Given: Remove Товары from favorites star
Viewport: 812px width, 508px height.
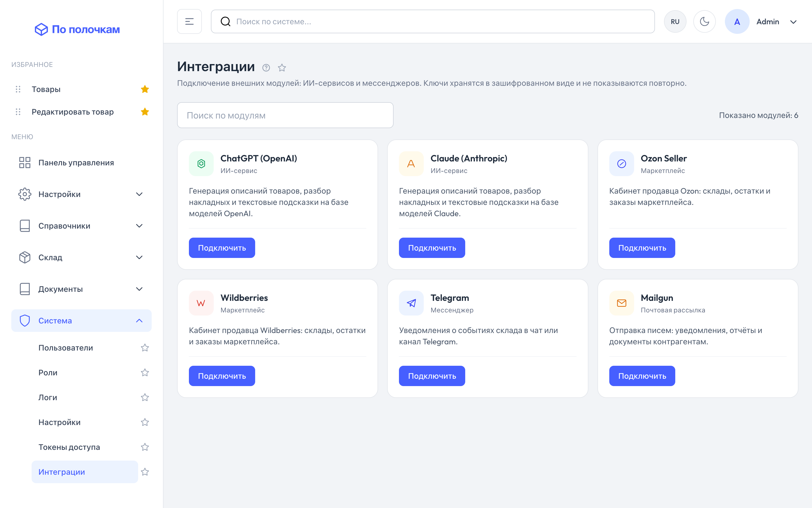Looking at the screenshot, I should 145,89.
